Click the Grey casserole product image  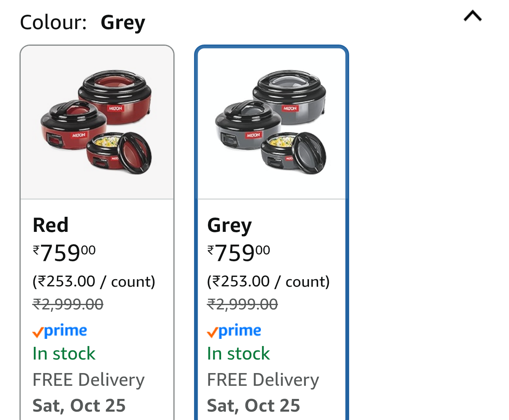click(271, 121)
